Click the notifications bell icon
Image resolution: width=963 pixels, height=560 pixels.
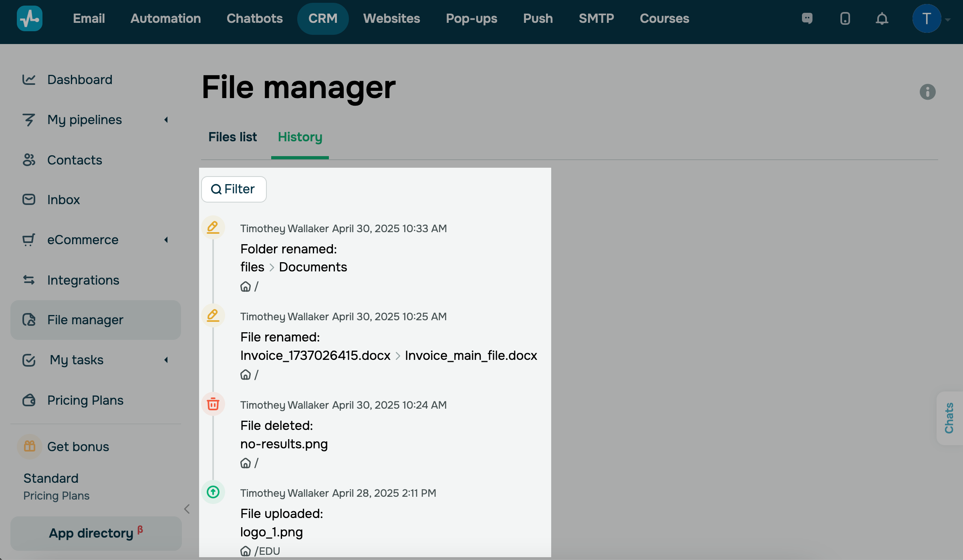click(882, 19)
